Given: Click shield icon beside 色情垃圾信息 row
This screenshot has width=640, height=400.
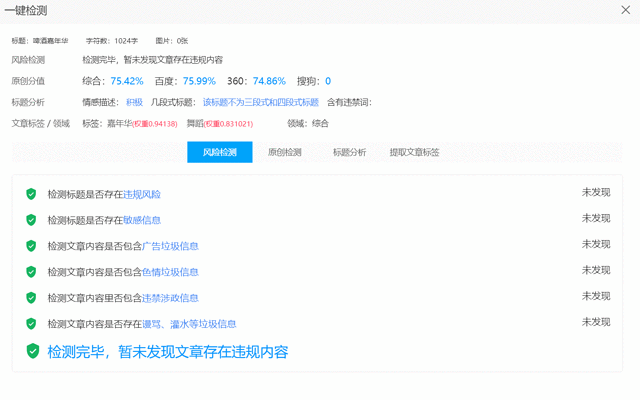Looking at the screenshot, I should click(x=32, y=272).
